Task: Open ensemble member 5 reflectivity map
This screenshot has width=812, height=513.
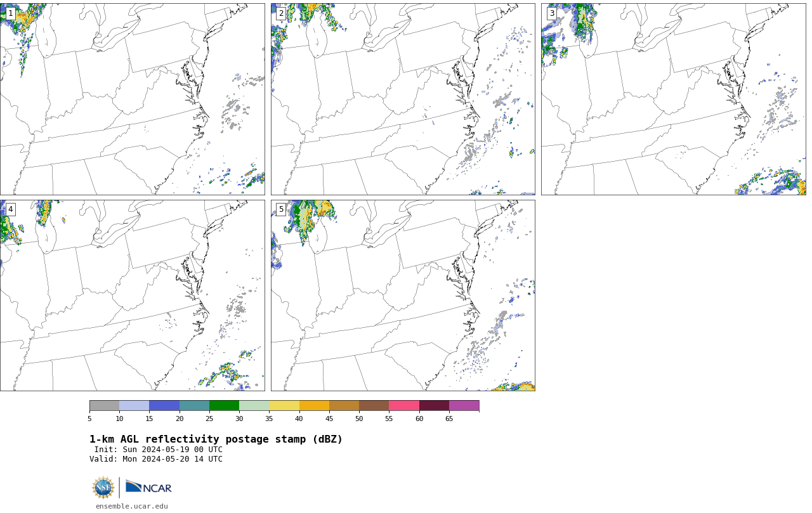Action: [x=403, y=295]
